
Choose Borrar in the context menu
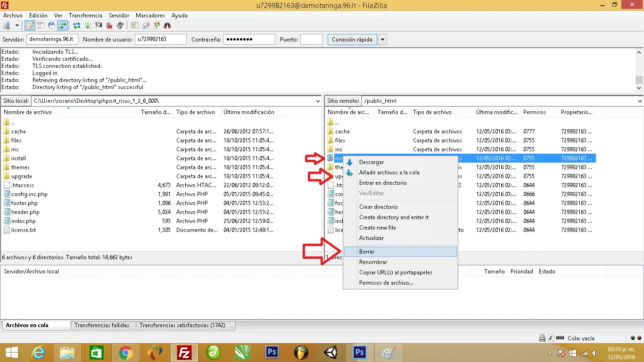401,252
